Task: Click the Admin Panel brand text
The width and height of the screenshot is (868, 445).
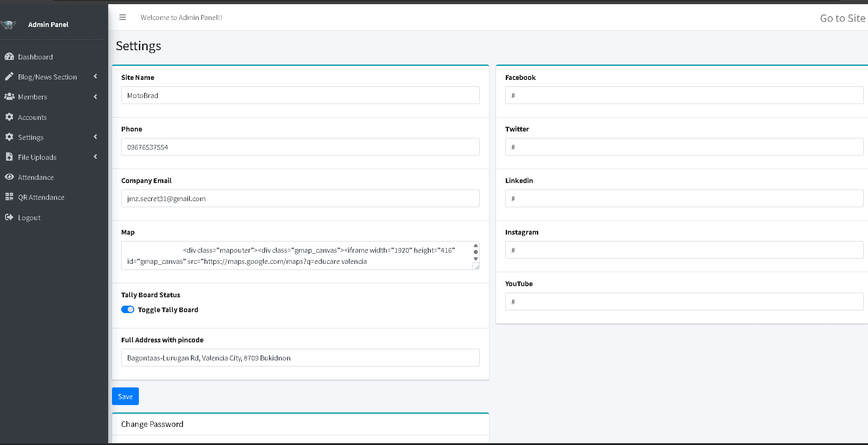Action: (x=48, y=25)
